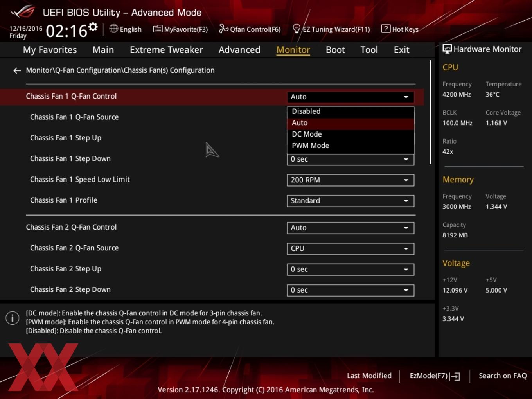The image size is (532, 399).
Task: Select the Chassis Fan 1 Q-Fan Source label
Action: (x=74, y=117)
